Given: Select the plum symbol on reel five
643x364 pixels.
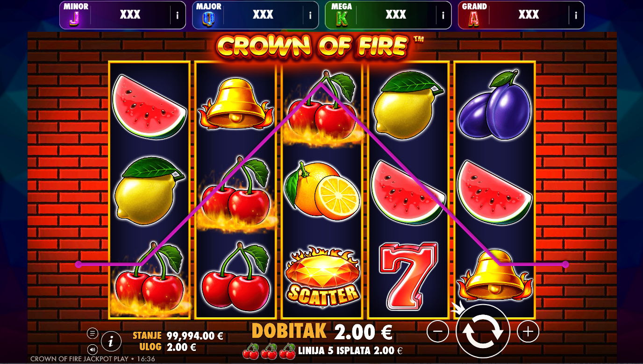Looking at the screenshot, I should point(494,105).
